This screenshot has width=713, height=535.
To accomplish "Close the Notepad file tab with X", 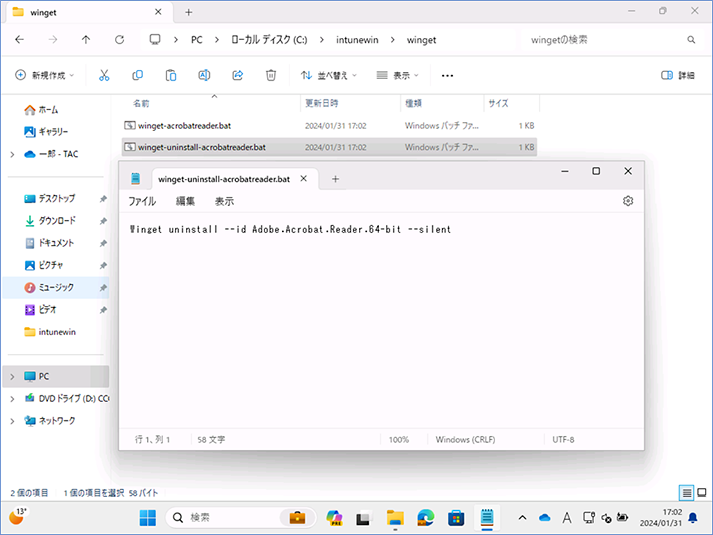I will tap(304, 179).
